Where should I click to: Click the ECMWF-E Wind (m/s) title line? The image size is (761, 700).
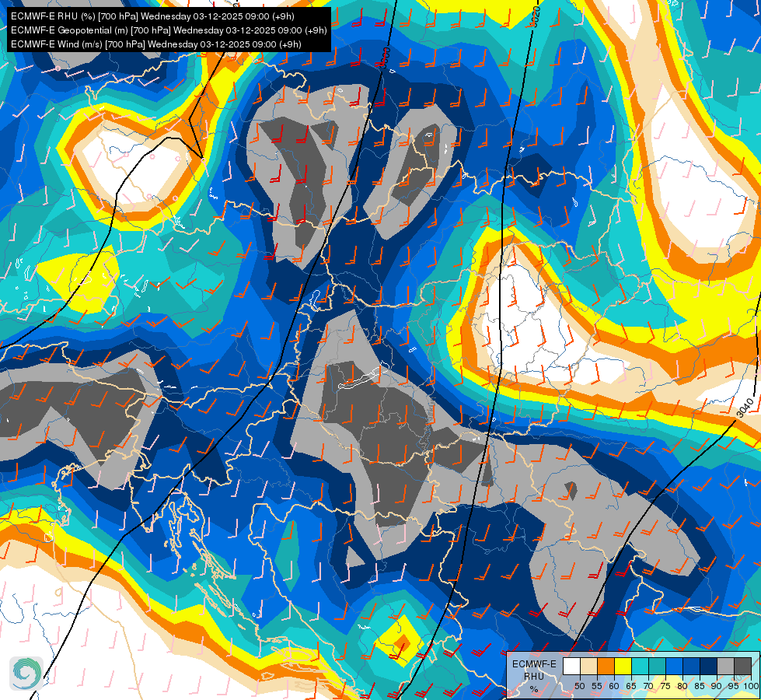155,44
